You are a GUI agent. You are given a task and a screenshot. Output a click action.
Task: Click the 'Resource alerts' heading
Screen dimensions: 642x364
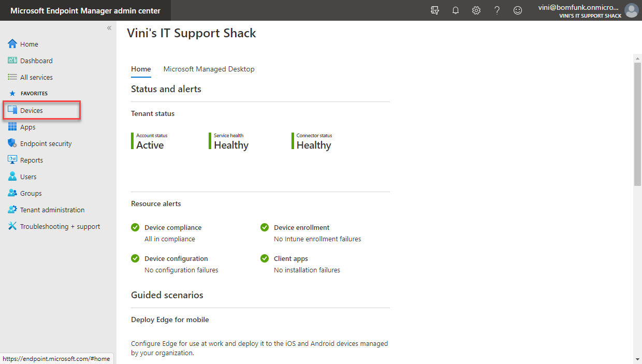(156, 203)
